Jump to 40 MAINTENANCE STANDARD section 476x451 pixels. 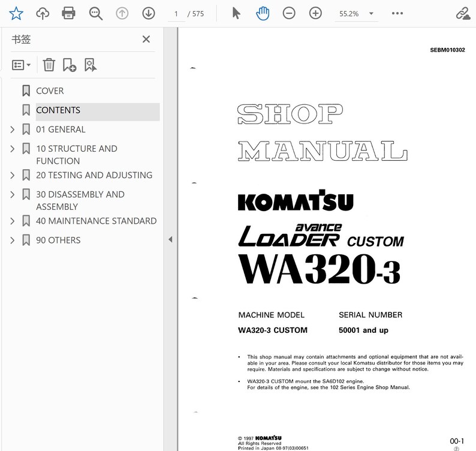point(97,221)
